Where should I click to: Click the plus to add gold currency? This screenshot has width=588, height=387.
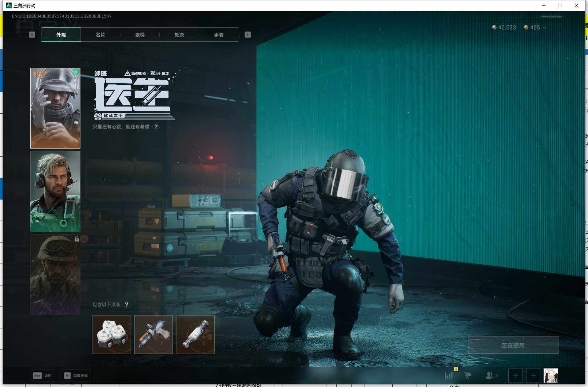(x=544, y=27)
